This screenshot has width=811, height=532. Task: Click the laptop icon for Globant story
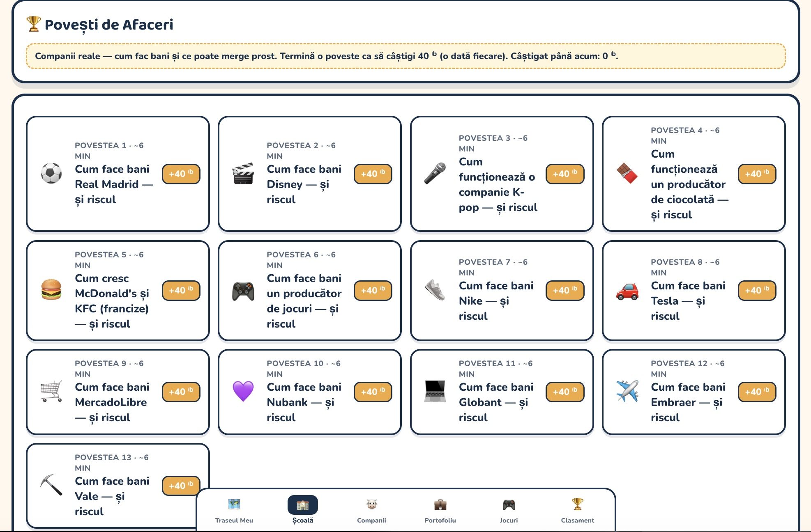435,391
